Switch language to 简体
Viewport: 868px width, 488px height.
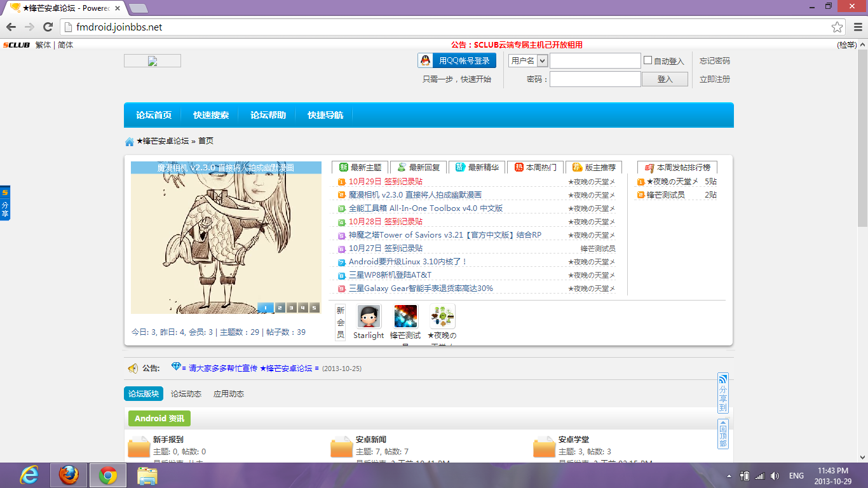coord(65,45)
